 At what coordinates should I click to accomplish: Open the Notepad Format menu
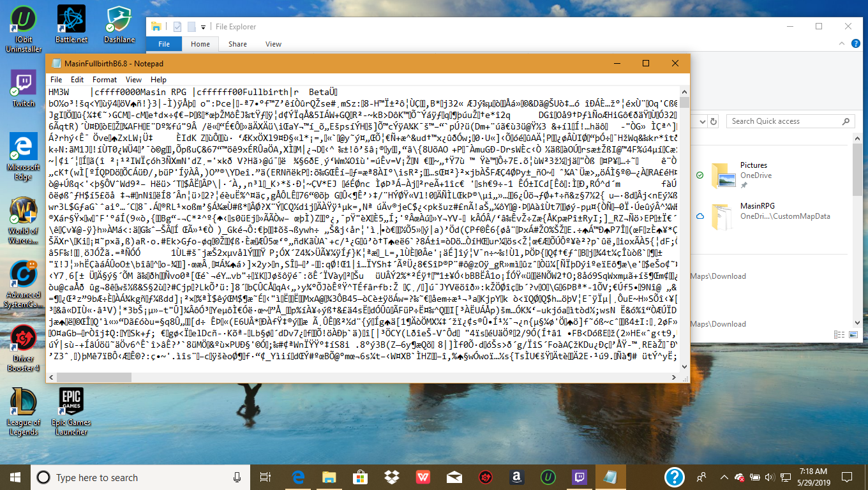(x=105, y=80)
